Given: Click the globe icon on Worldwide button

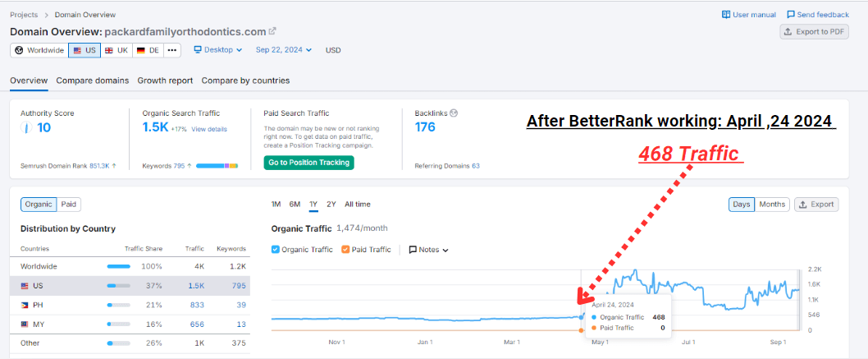Looking at the screenshot, I should pos(20,50).
